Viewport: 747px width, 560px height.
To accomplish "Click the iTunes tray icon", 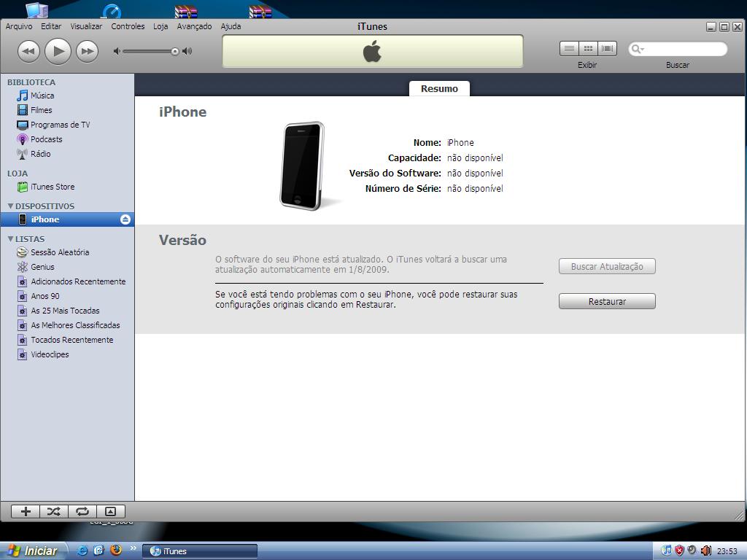I will 667,551.
